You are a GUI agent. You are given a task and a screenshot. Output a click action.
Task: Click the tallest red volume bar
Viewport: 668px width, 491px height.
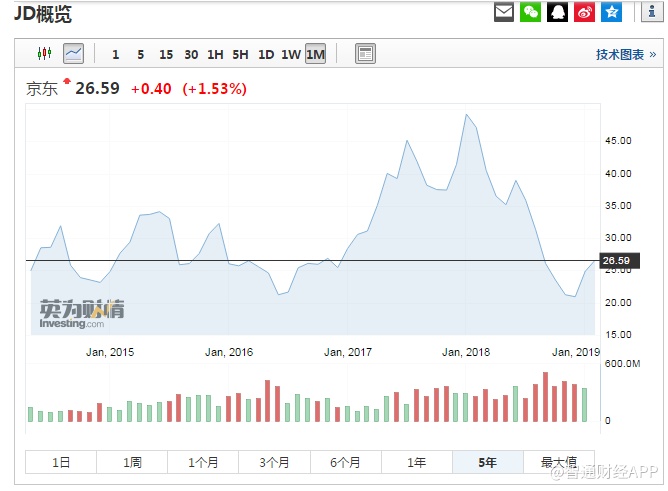545,396
